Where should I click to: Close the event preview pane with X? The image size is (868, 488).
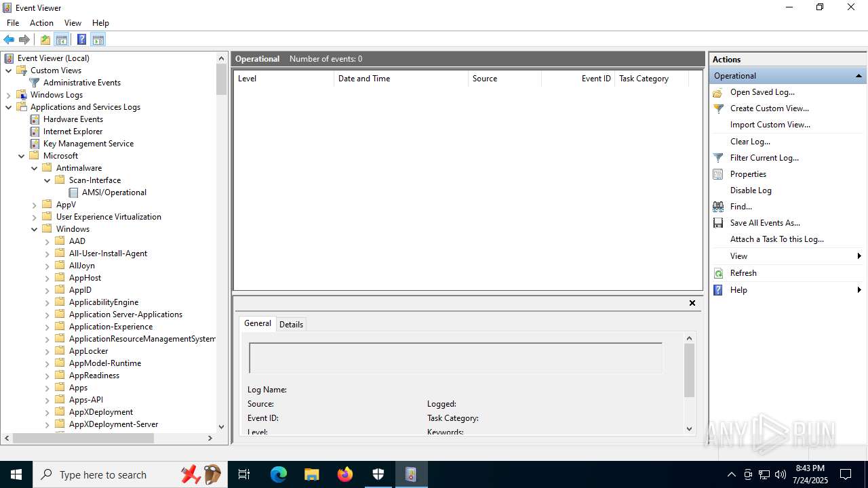692,303
